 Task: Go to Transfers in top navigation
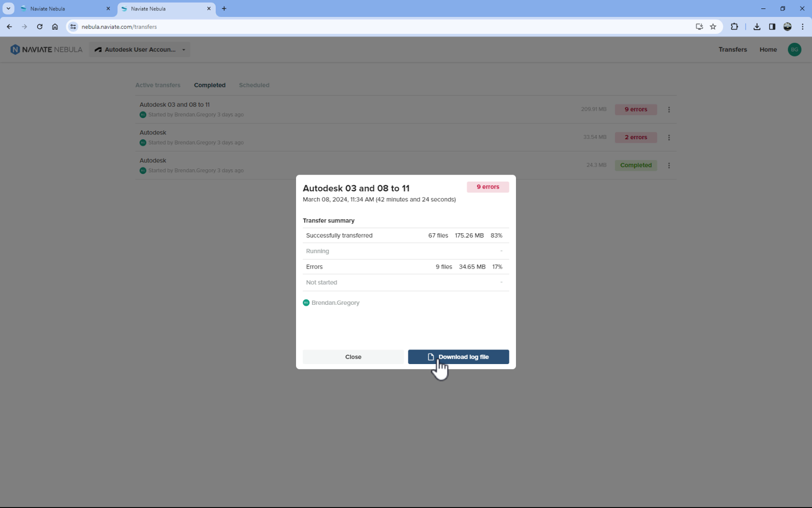pyautogui.click(x=733, y=49)
